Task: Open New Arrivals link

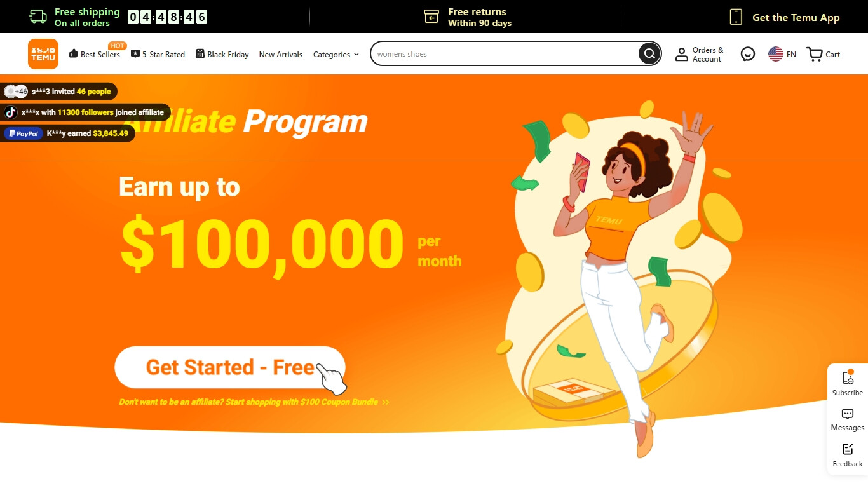Action: point(281,55)
